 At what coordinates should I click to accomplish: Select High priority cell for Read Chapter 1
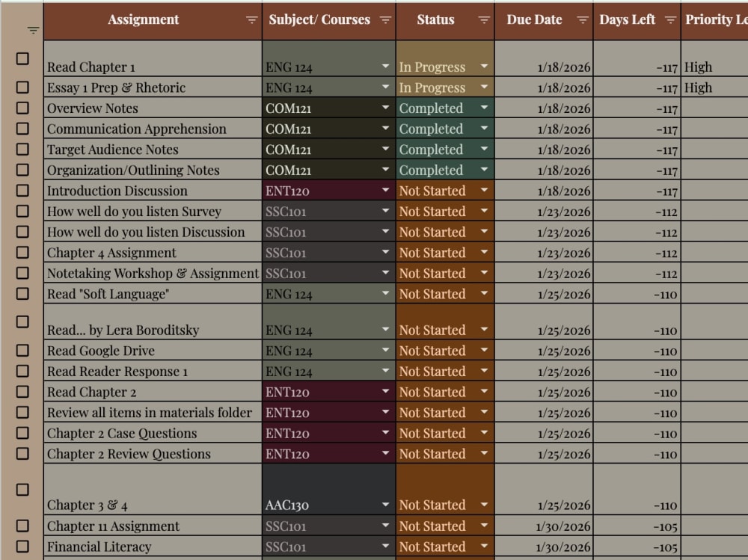pyautogui.click(x=714, y=58)
